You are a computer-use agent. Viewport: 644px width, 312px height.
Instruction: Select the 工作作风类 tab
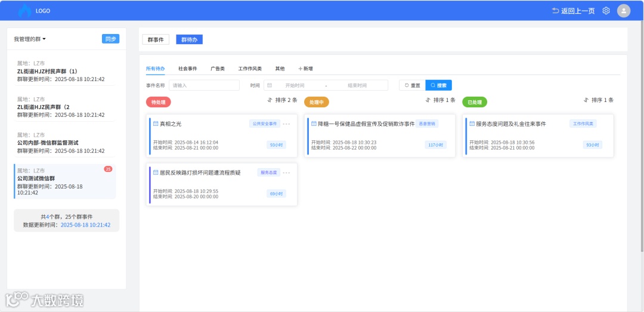coord(250,69)
